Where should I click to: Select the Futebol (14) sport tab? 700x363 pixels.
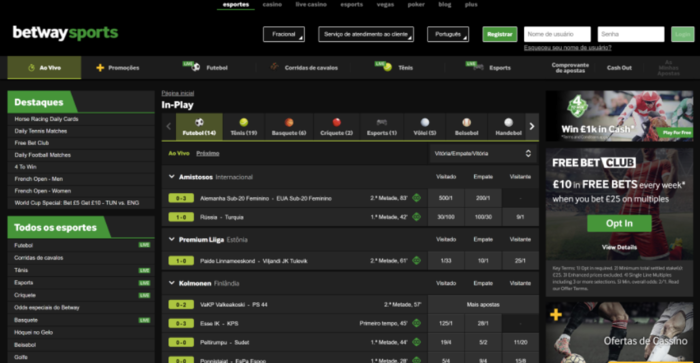tap(199, 126)
